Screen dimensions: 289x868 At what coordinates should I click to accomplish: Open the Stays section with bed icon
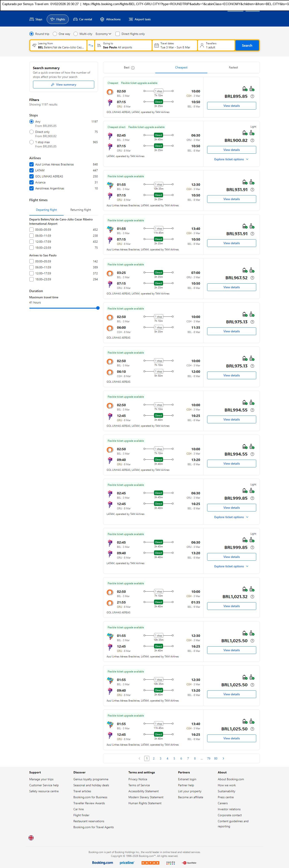(x=36, y=19)
